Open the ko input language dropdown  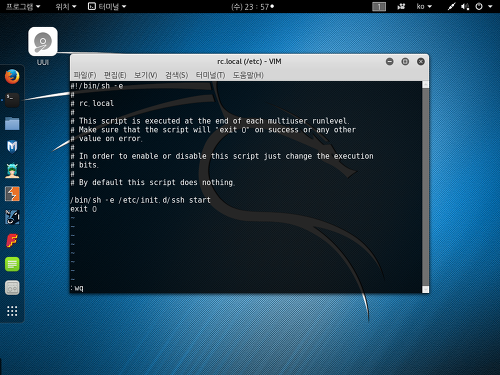coord(424,6)
